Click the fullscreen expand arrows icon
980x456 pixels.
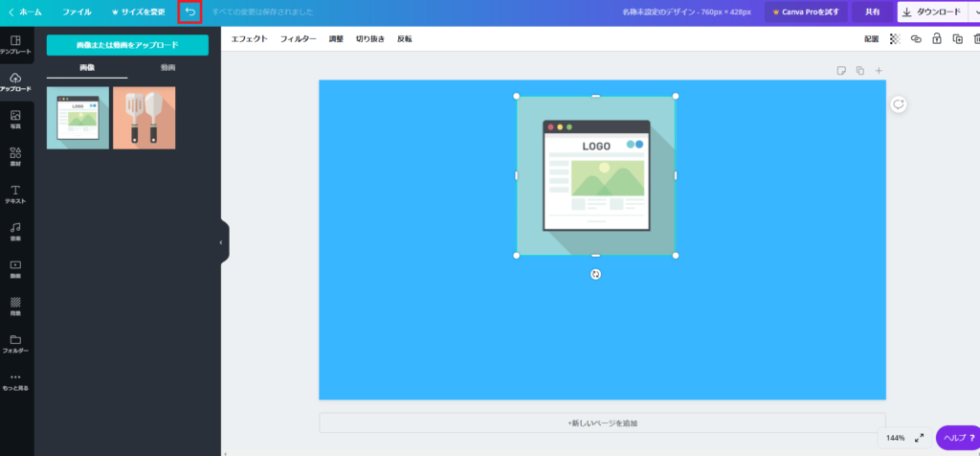pyautogui.click(x=920, y=438)
